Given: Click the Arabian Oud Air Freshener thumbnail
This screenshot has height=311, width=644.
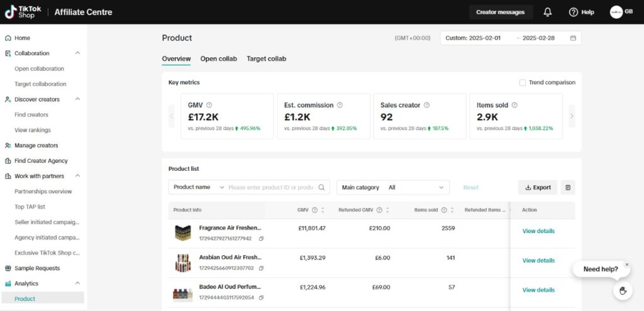Looking at the screenshot, I should pyautogui.click(x=183, y=263).
